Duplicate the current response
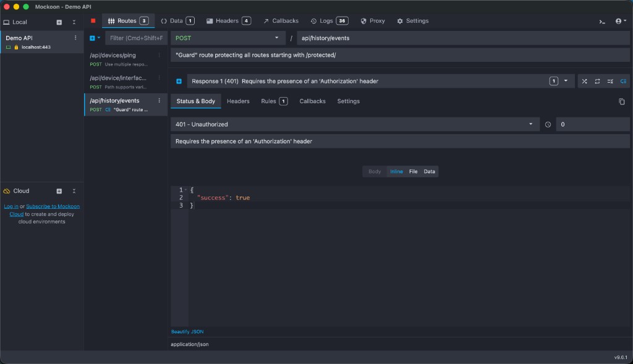 [622, 101]
